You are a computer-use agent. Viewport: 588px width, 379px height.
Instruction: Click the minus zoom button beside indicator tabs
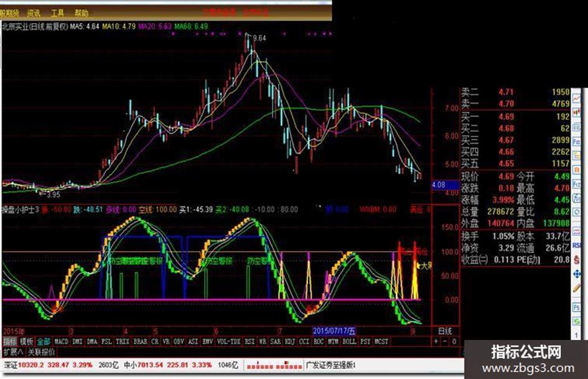click(445, 342)
